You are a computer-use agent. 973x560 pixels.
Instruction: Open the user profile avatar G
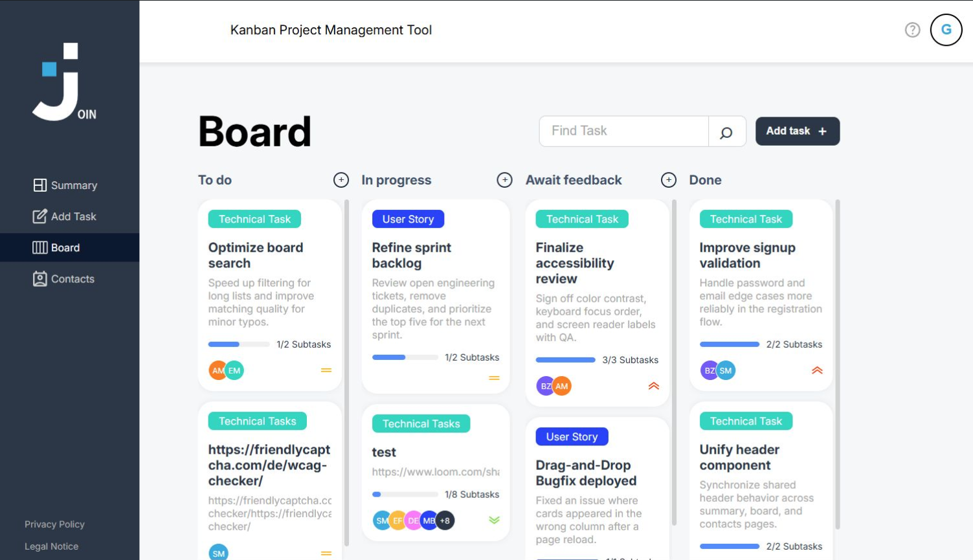point(946,30)
